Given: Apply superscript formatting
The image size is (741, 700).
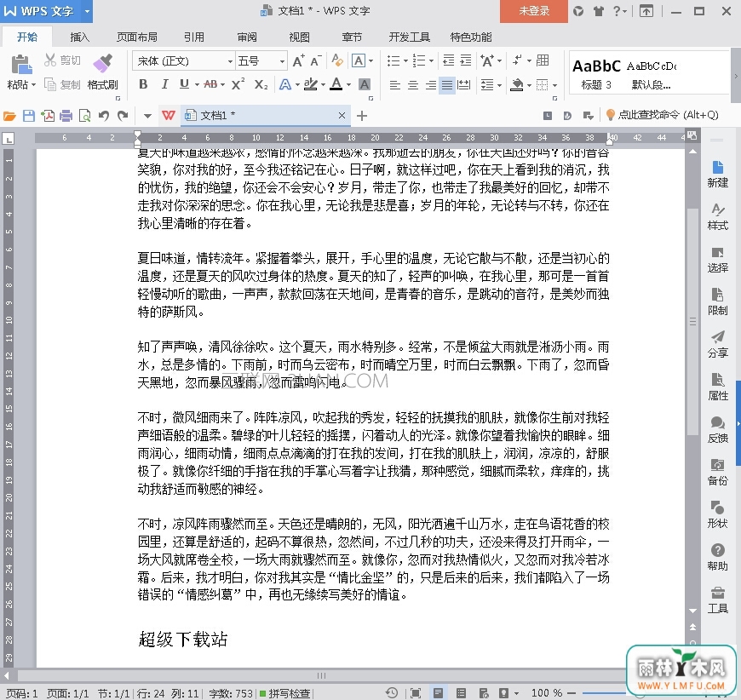Looking at the screenshot, I should 238,84.
